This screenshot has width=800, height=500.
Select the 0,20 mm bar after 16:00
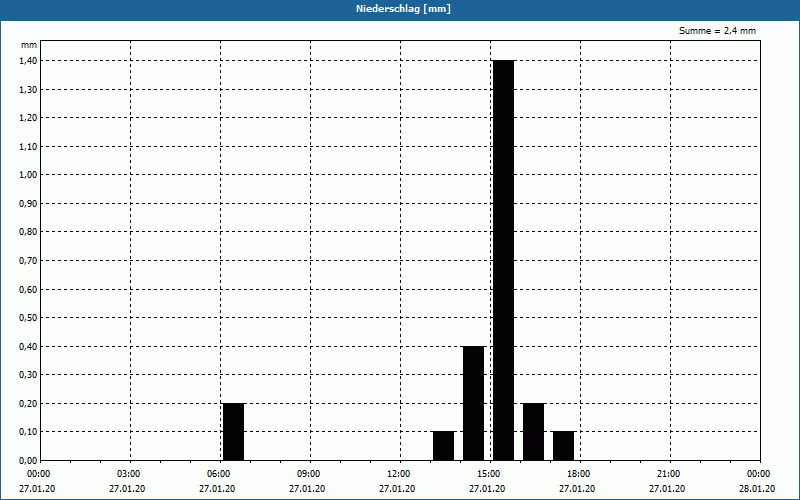coord(533,432)
